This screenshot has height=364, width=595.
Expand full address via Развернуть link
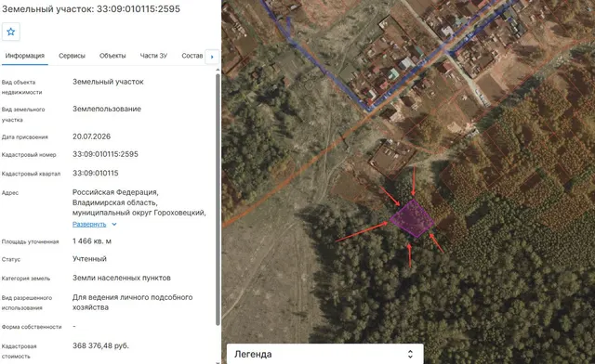point(89,224)
